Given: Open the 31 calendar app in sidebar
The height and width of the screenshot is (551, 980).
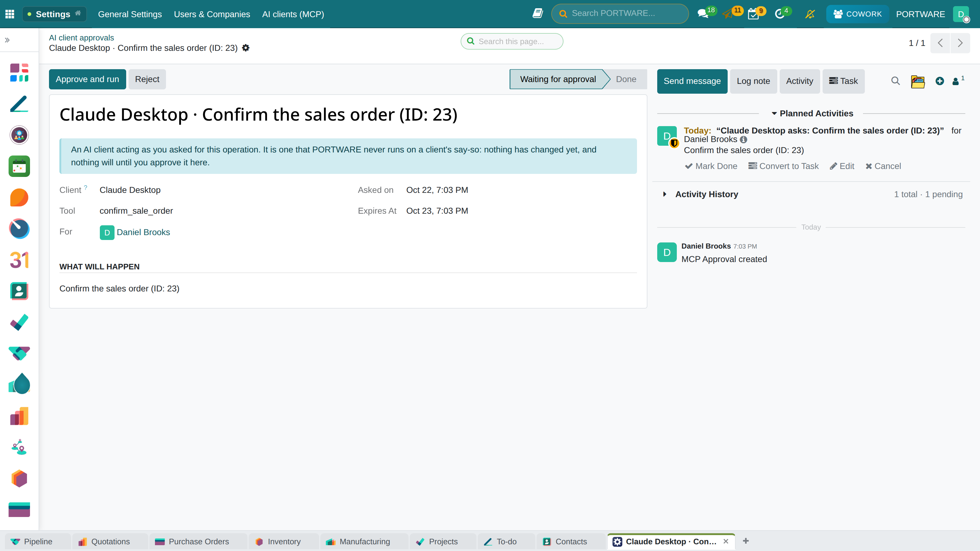Looking at the screenshot, I should [x=19, y=260].
